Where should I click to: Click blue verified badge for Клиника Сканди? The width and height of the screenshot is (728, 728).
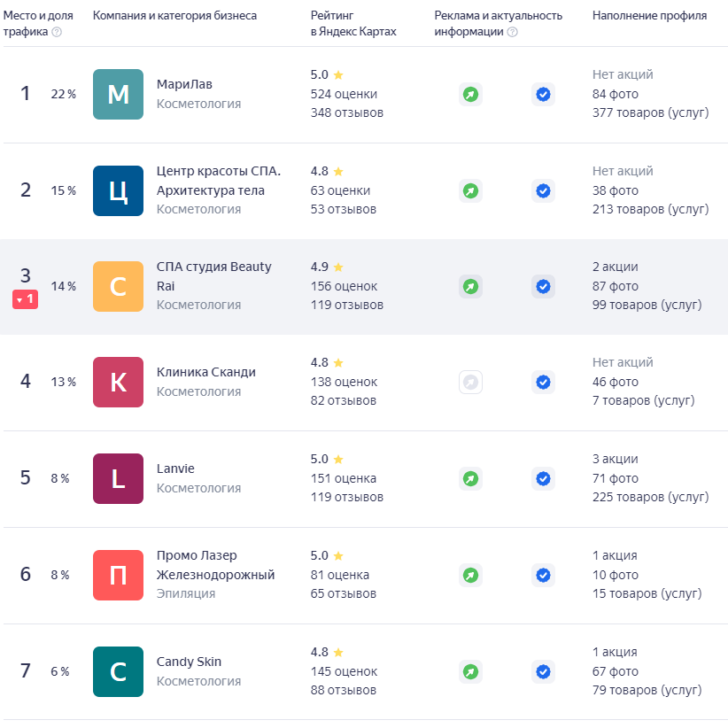pos(543,382)
